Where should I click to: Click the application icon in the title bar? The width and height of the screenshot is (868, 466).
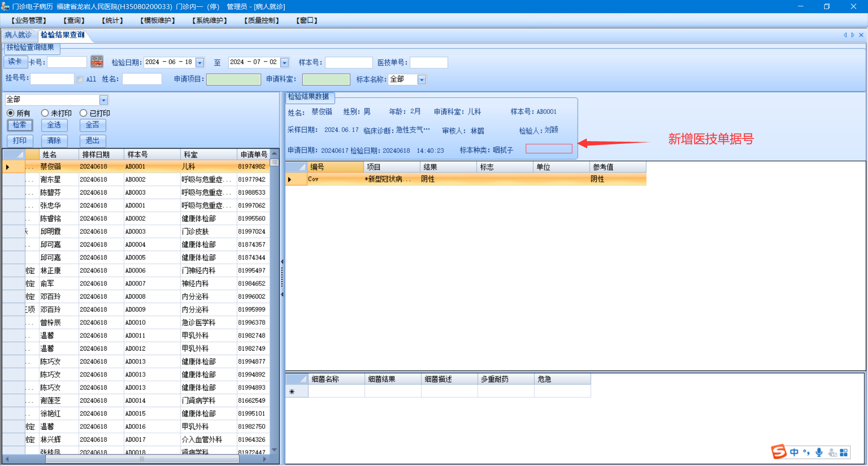point(5,6)
